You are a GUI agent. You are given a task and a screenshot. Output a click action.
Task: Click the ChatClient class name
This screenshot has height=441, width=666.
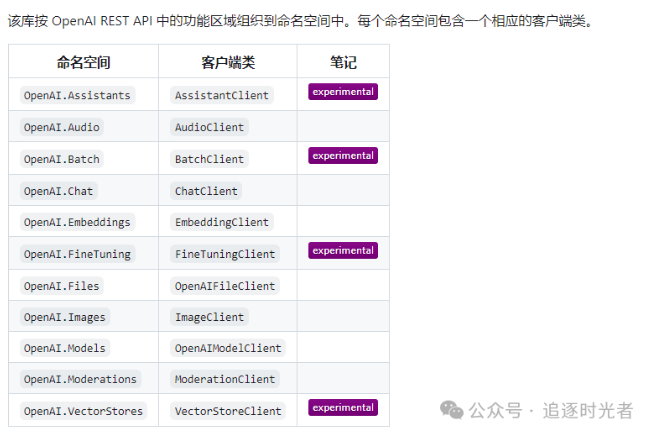(x=207, y=190)
